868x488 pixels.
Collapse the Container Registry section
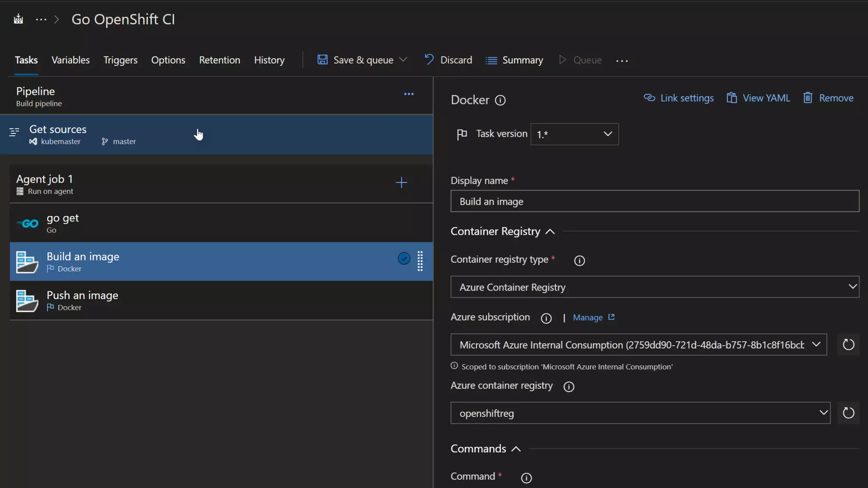tap(550, 232)
